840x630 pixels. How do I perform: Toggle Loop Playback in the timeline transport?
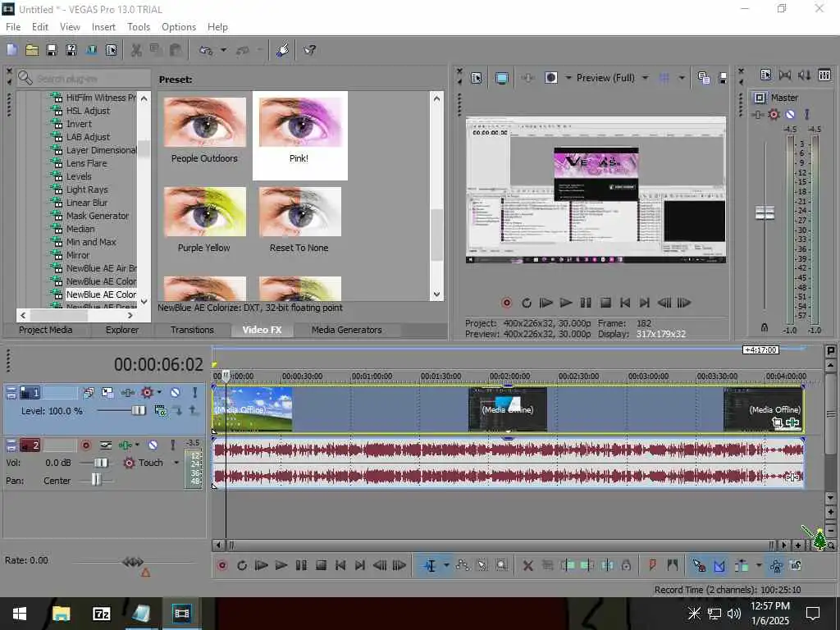click(x=242, y=565)
